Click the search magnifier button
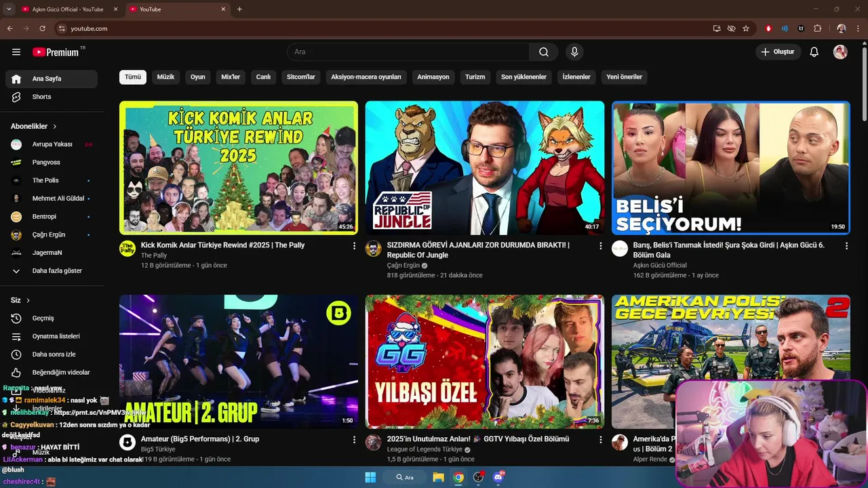Viewport: 868px width, 488px height. click(x=544, y=52)
